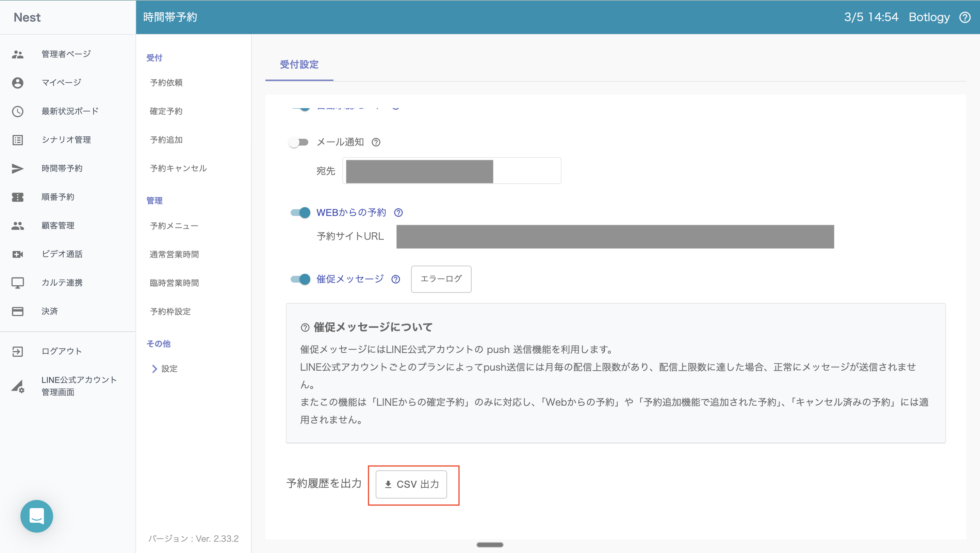Image resolution: width=980 pixels, height=553 pixels.
Task: Turn off the 催促メッセージ toggle
Action: [300, 279]
